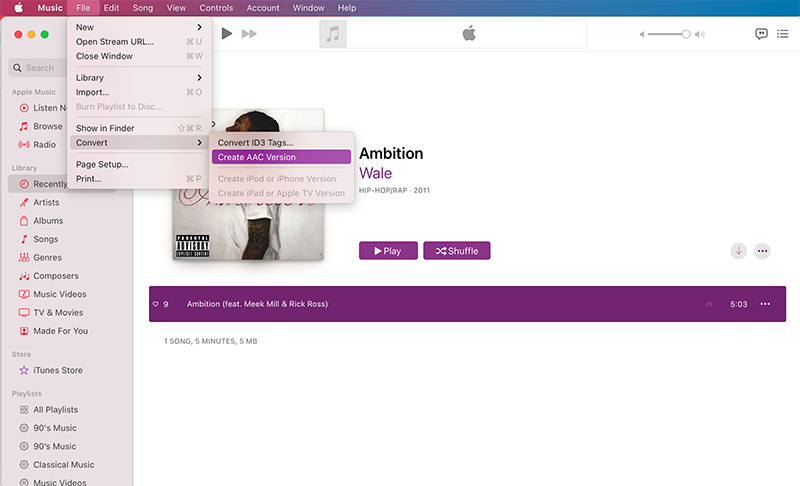
Task: Expand the Library submenu in File menu
Action: (139, 78)
